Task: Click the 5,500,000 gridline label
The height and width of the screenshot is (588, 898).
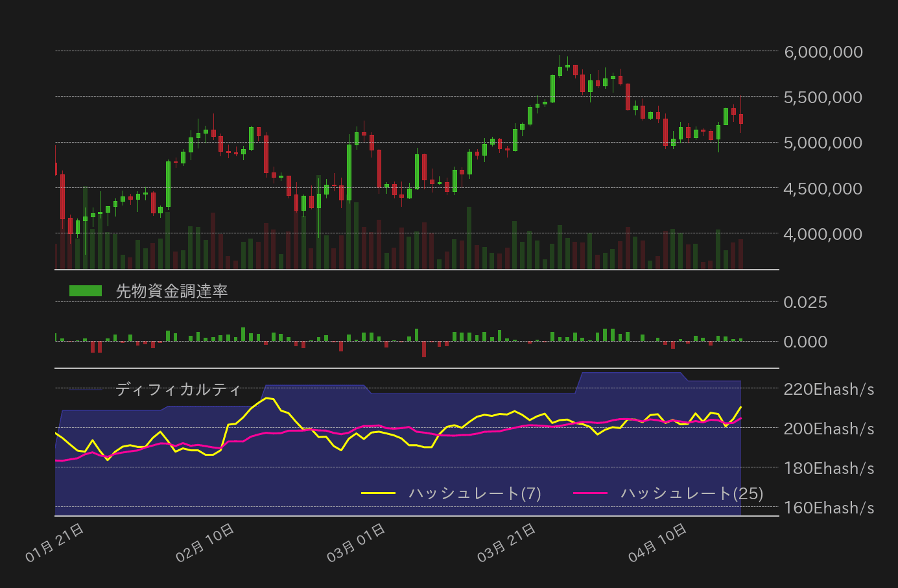Action: 822,97
